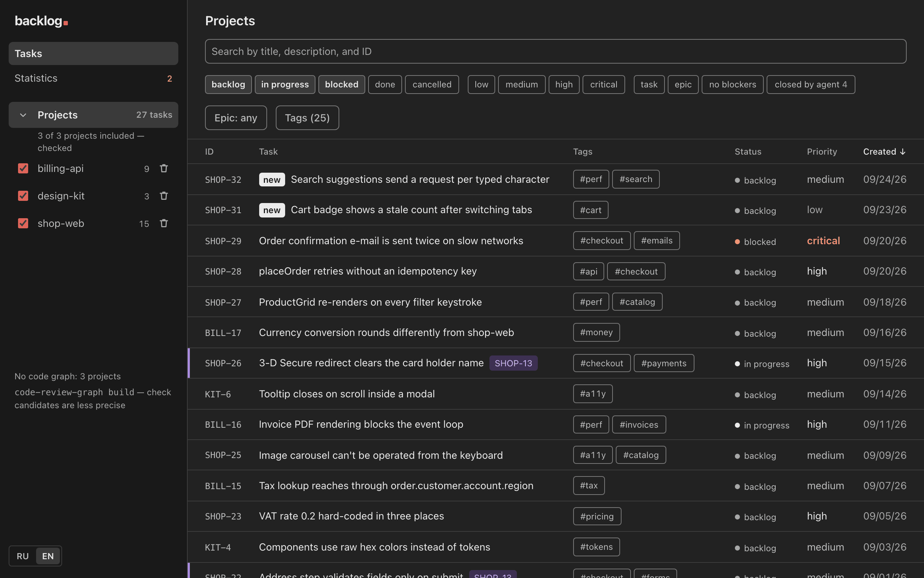Delete the billing-api project via trash icon

tap(164, 169)
